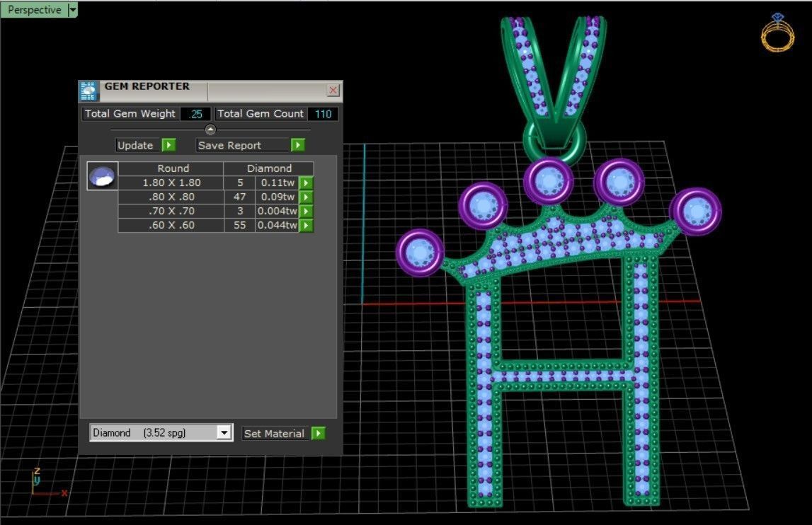Select the .70 X .70 size cell
The height and width of the screenshot is (525, 812).
coord(171,212)
